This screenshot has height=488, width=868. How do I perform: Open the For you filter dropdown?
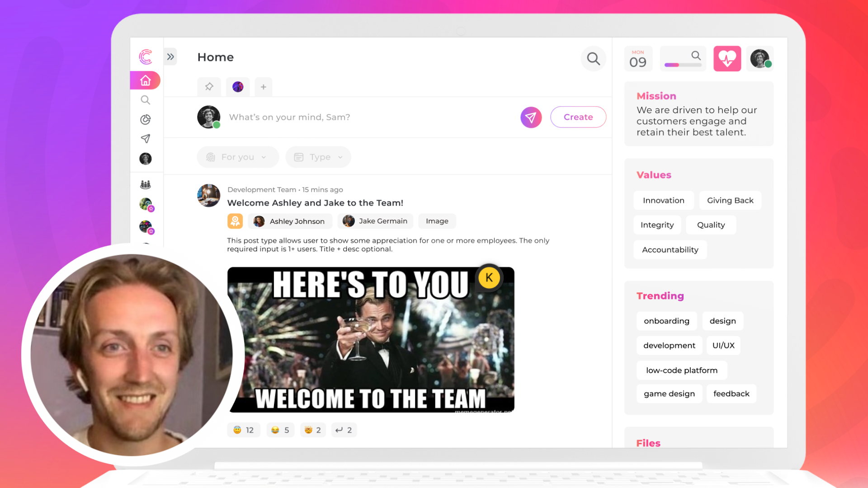238,157
